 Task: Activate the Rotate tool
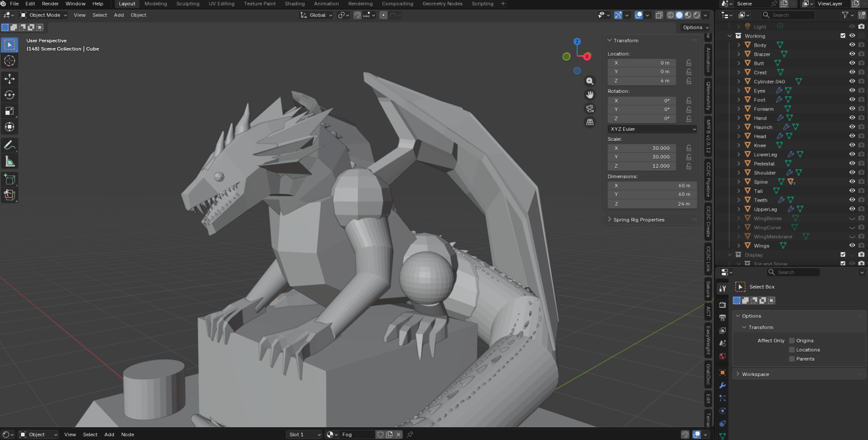pos(10,95)
